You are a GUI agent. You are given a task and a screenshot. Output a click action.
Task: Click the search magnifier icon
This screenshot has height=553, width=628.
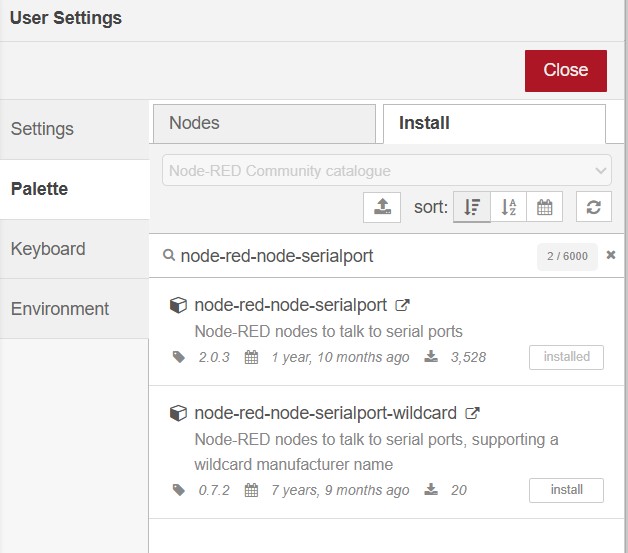[169, 255]
